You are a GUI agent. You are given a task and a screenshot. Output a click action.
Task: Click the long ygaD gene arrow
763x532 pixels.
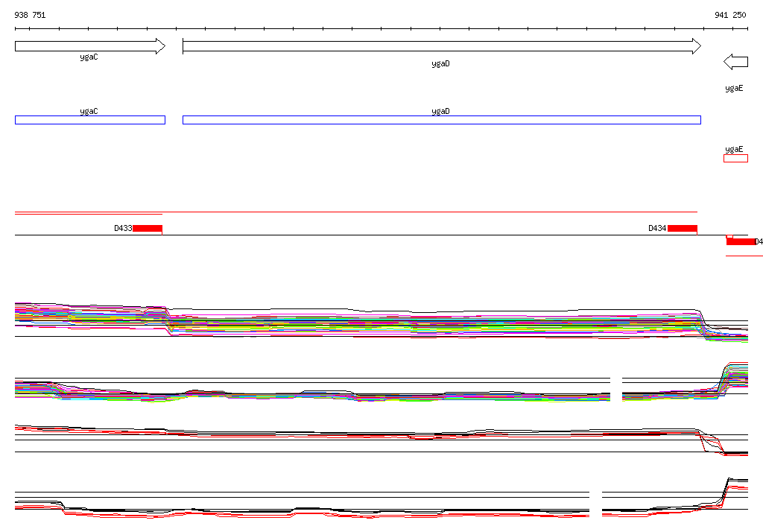coord(442,46)
